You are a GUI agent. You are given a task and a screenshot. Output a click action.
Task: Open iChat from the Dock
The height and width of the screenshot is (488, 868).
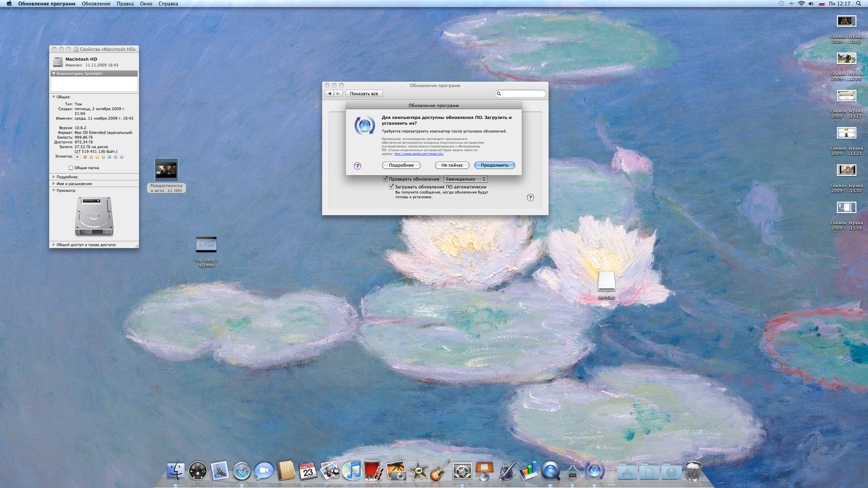tap(264, 471)
